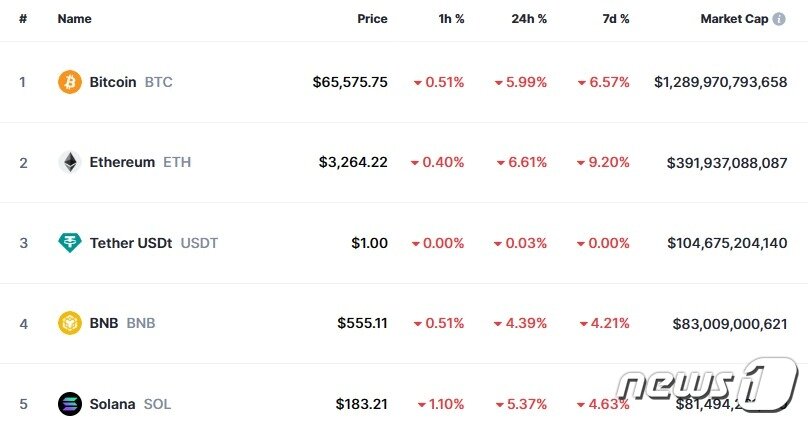
Task: Sort by the Name column header
Action: pyautogui.click(x=75, y=19)
